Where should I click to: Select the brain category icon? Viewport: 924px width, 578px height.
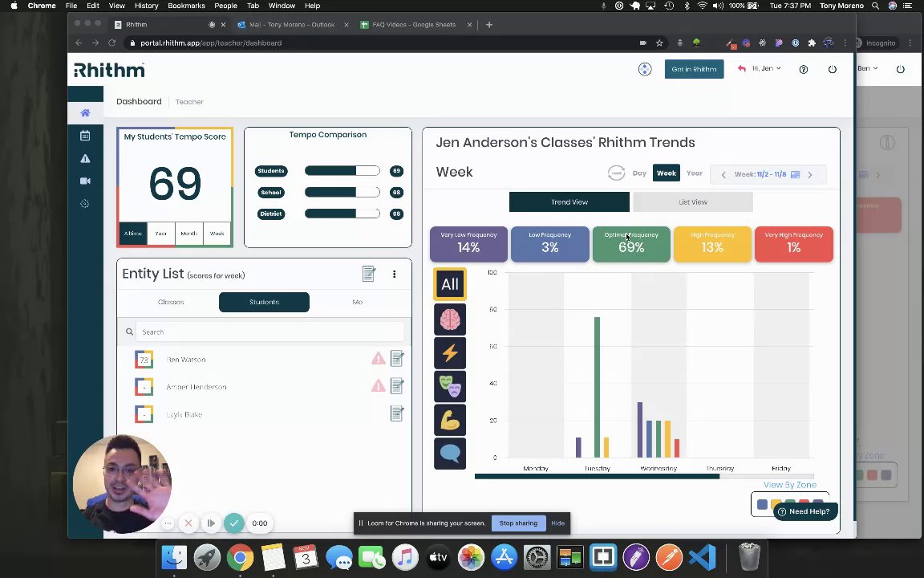tap(450, 319)
